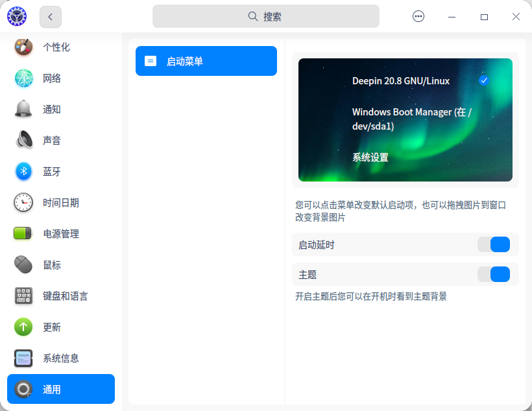Click the 网络 label in sidebar
532x411 pixels.
tap(52, 78)
